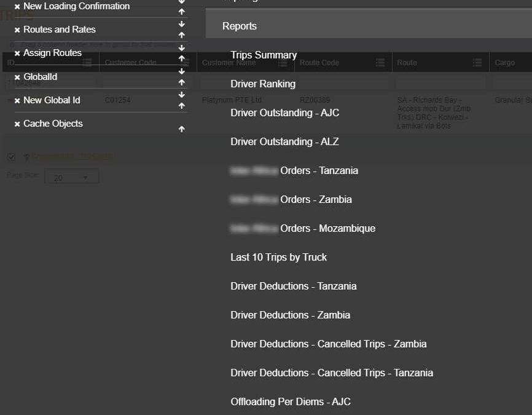Open the Driver Ranking report
Image resolution: width=532 pixels, height=415 pixels.
click(263, 84)
